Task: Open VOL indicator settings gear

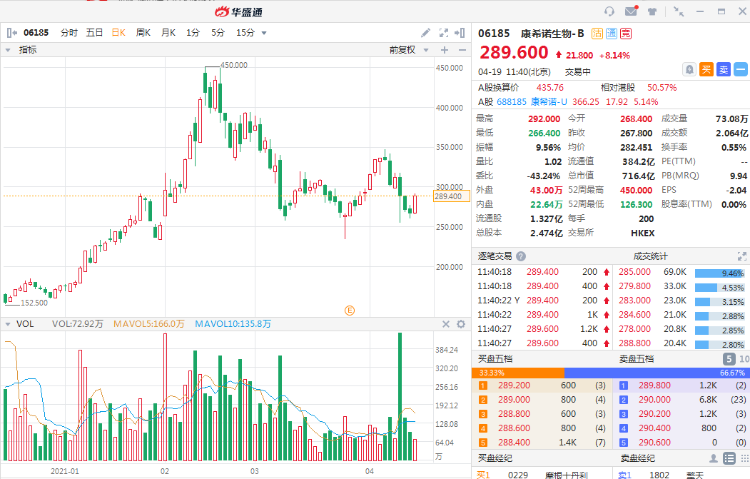Action: click(461, 324)
